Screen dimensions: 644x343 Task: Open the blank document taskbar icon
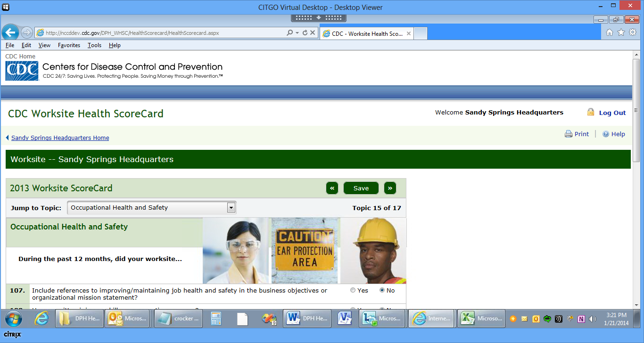(x=242, y=319)
